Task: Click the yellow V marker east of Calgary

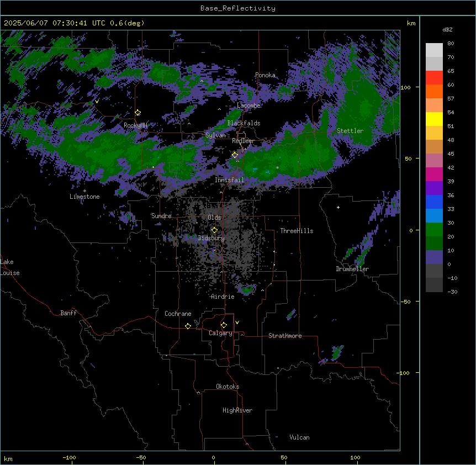Action: (237, 323)
